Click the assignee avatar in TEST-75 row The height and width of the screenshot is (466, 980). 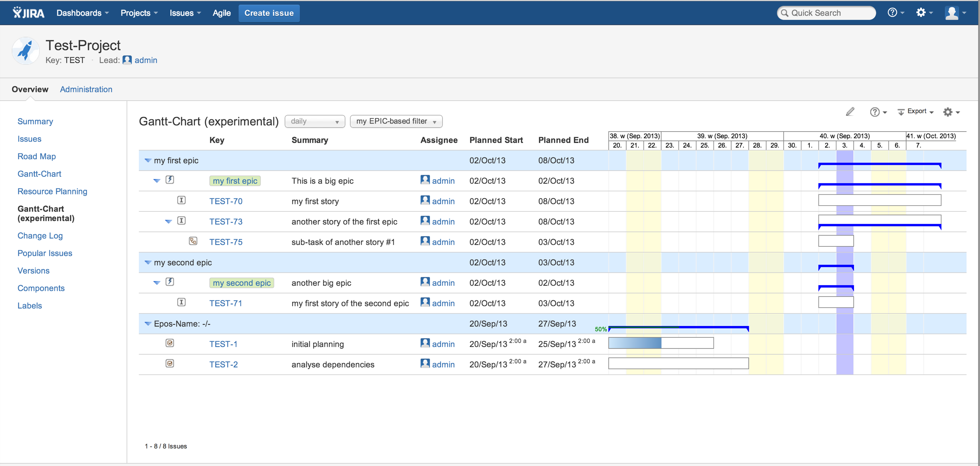pyautogui.click(x=425, y=241)
